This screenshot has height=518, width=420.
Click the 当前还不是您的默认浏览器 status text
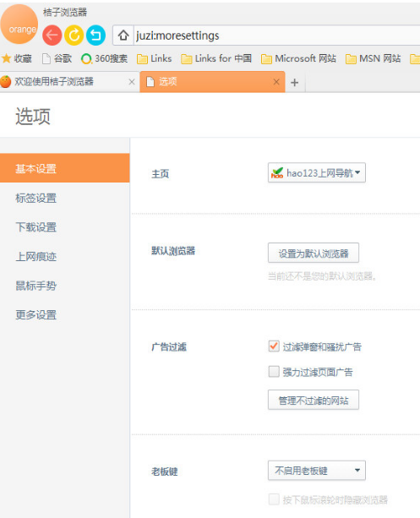(x=322, y=275)
